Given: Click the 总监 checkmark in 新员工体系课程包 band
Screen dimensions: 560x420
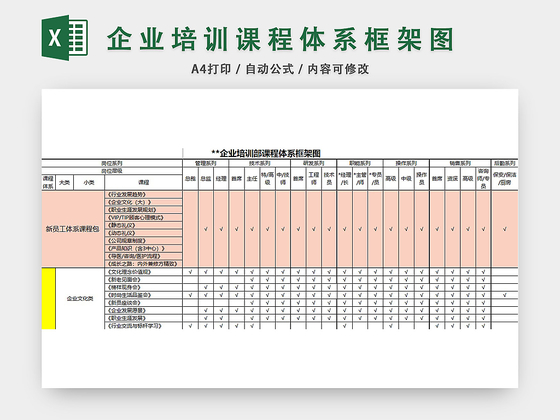Looking at the screenshot, I should point(206,229).
